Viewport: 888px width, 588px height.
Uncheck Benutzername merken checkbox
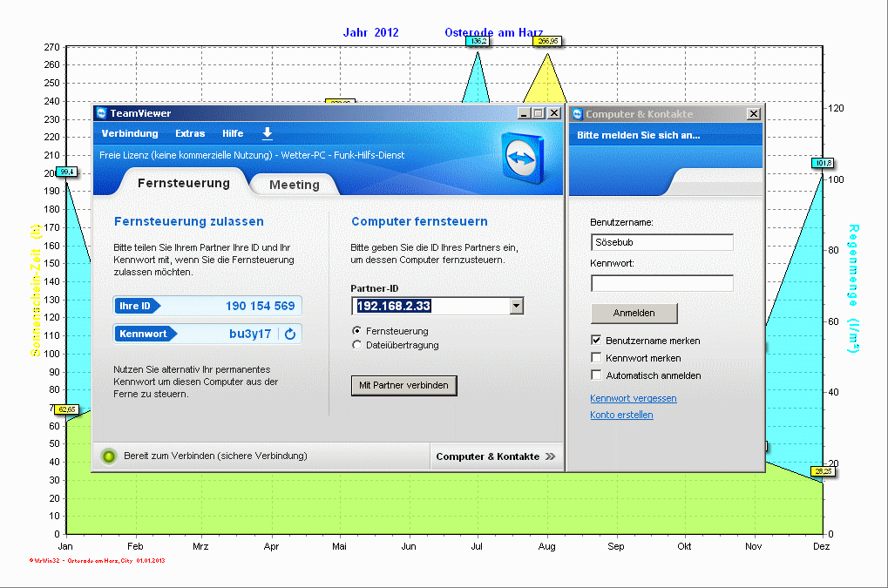point(597,341)
